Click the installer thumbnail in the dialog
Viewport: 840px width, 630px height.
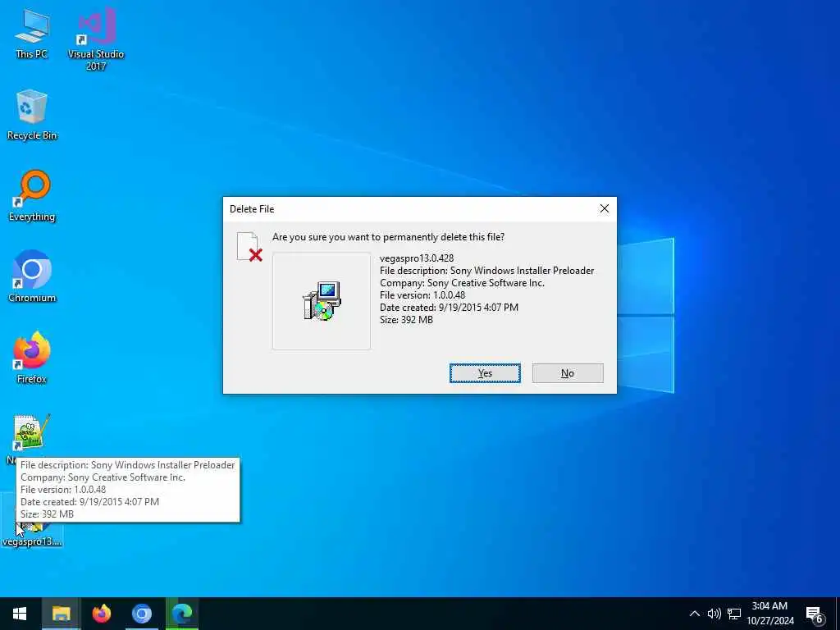(322, 301)
